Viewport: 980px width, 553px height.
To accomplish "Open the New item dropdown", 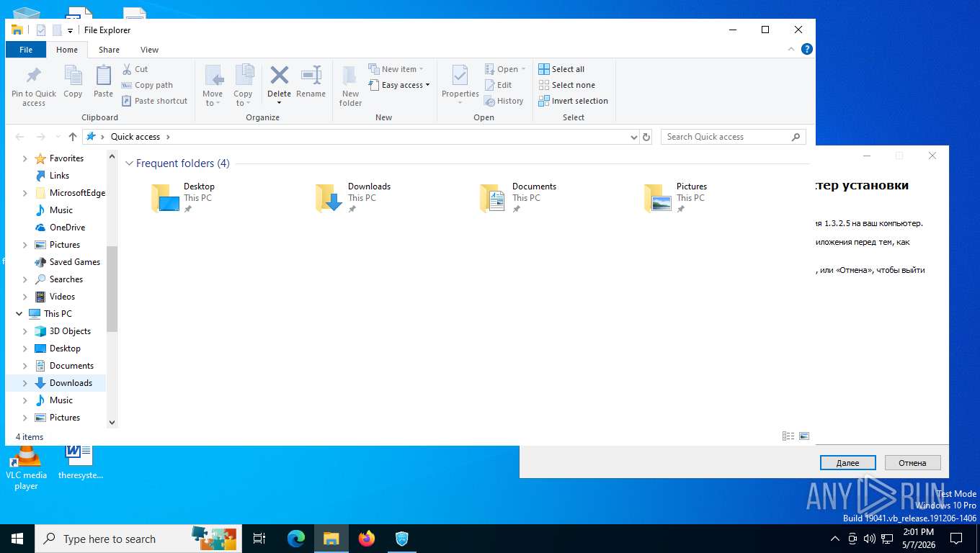I will click(x=396, y=69).
